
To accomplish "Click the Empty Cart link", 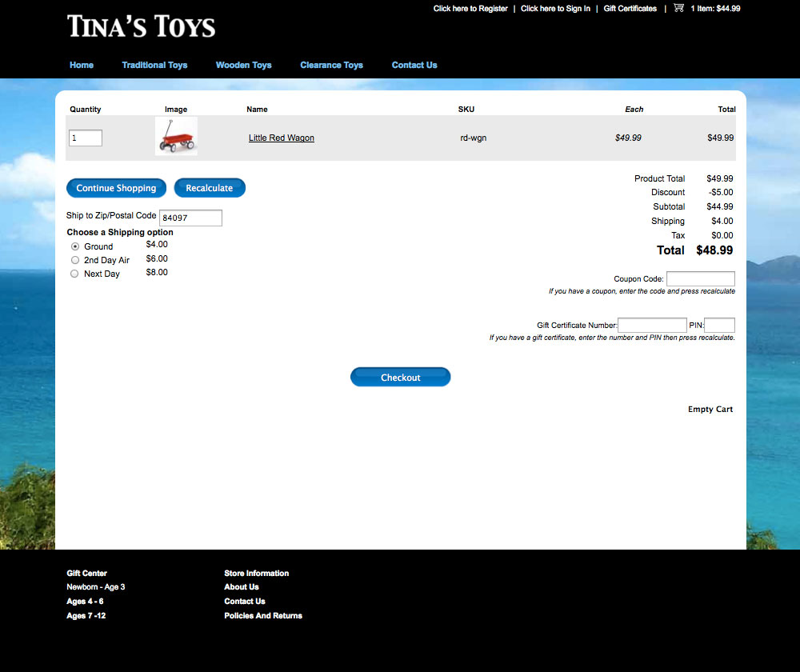I will pyautogui.click(x=710, y=409).
